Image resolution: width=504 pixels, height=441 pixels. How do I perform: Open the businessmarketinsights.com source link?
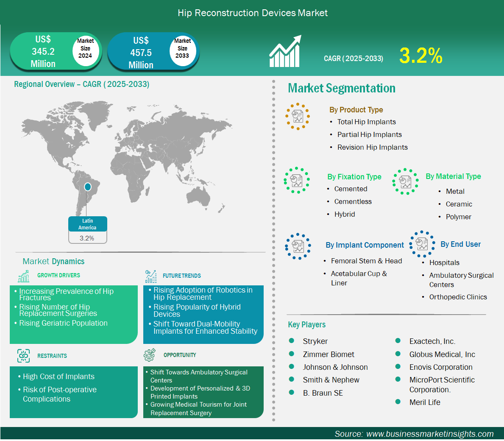pyautogui.click(x=430, y=434)
